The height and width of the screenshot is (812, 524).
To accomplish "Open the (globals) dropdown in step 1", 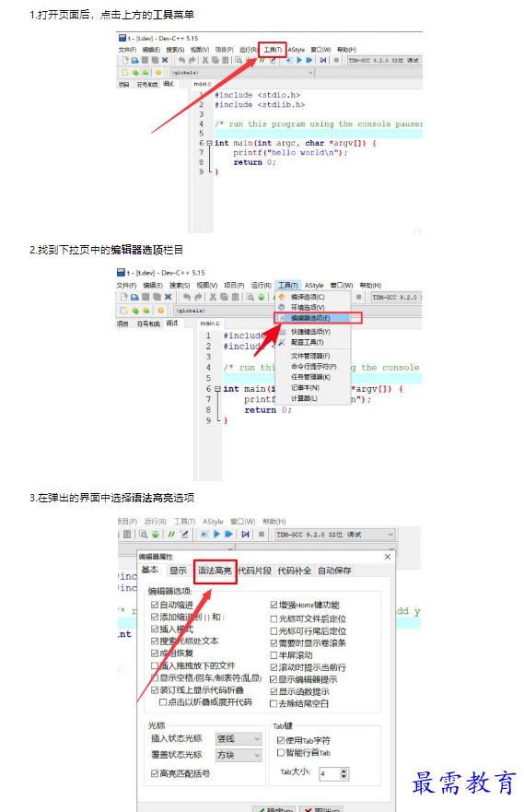I will (x=241, y=73).
